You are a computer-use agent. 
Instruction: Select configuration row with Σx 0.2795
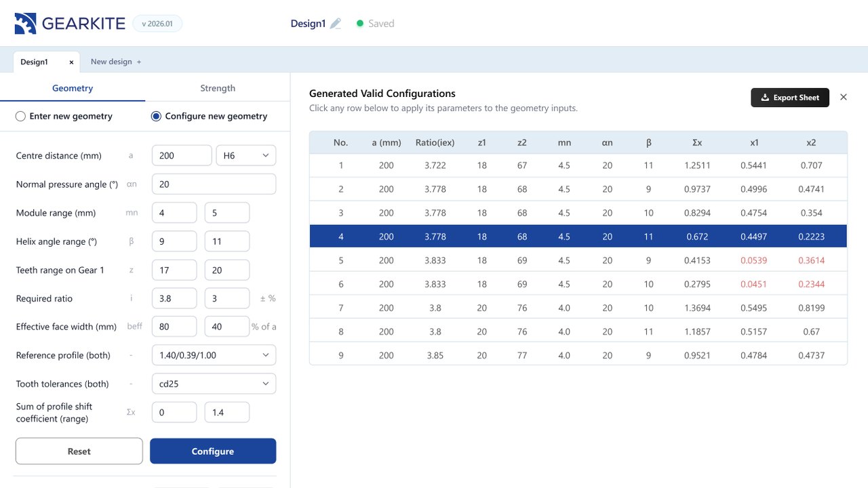[578, 284]
